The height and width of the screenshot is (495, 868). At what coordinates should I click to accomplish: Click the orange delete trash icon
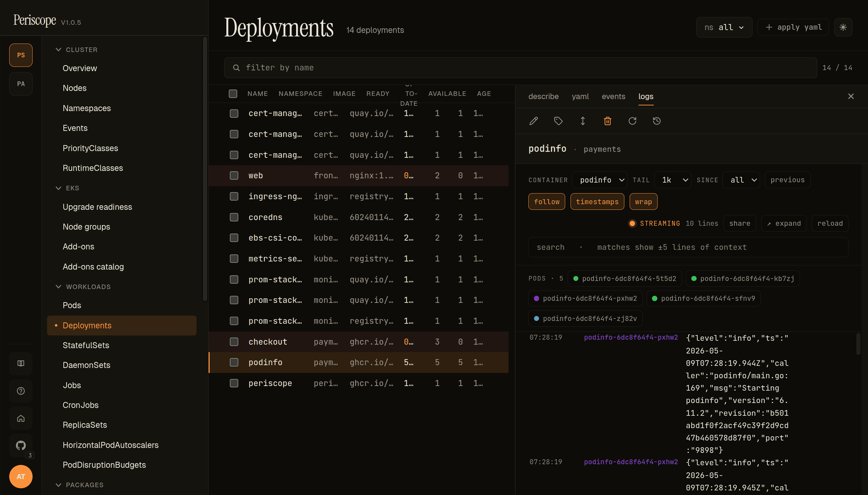click(x=607, y=121)
